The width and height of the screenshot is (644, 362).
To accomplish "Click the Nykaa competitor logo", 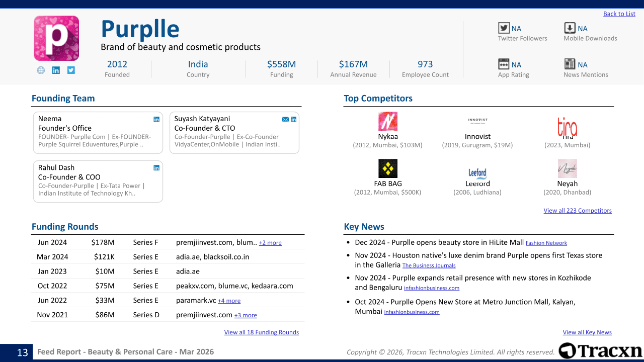I will click(387, 122).
